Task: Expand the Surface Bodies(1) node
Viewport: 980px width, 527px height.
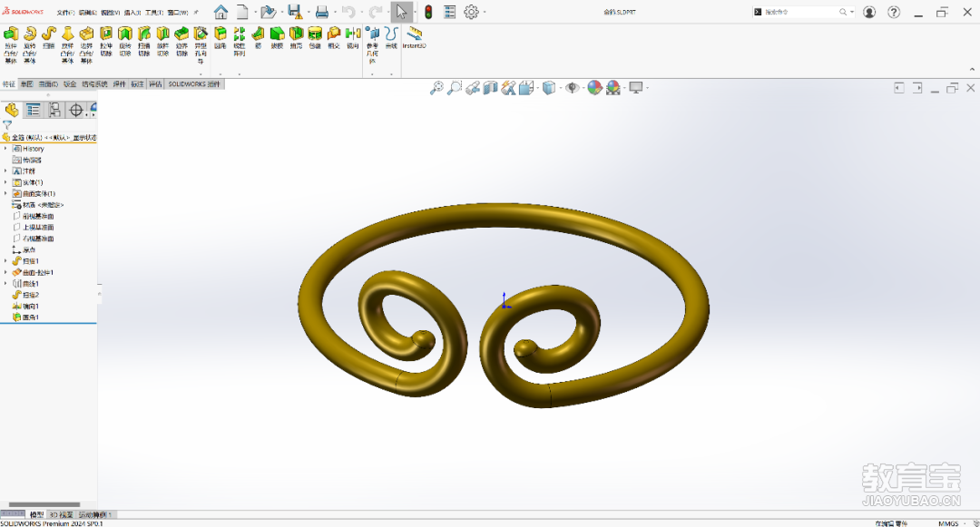Action: 5,193
